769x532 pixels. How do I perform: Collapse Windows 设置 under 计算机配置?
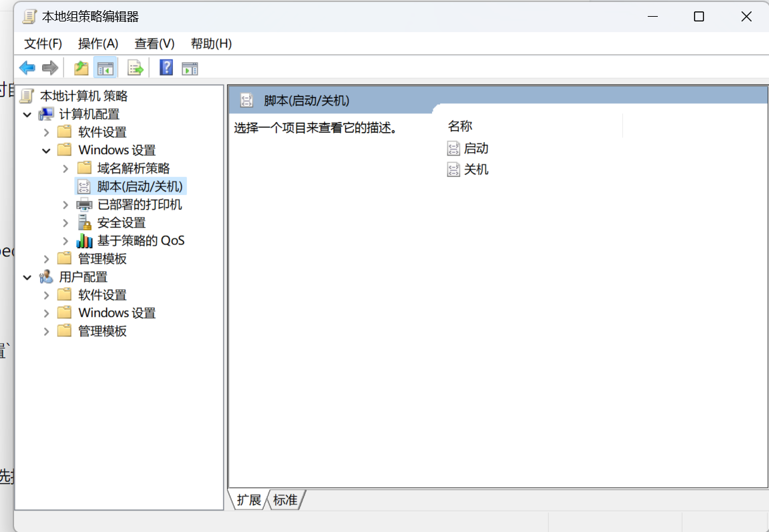(x=46, y=151)
